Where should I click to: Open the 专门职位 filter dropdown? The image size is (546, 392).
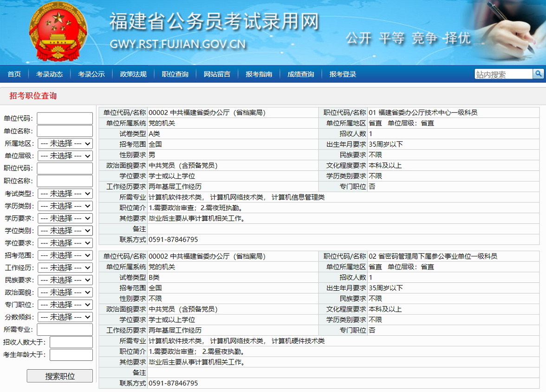coord(65,305)
